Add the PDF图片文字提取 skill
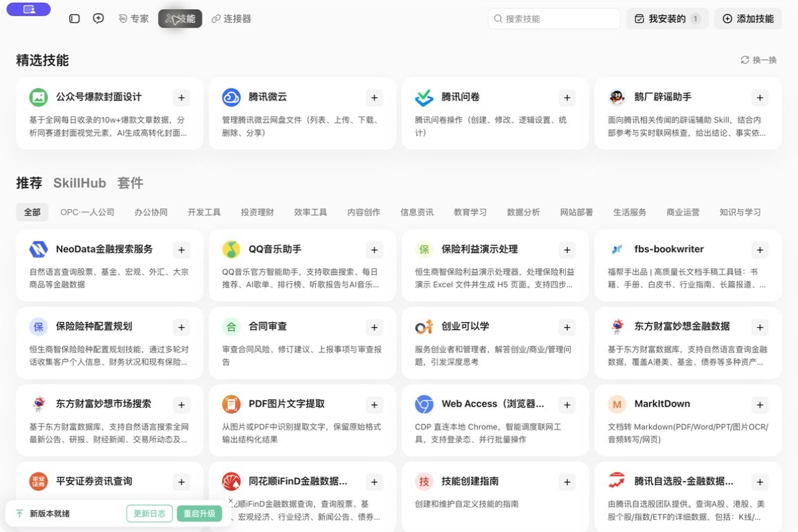The width and height of the screenshot is (798, 532). coord(374,405)
